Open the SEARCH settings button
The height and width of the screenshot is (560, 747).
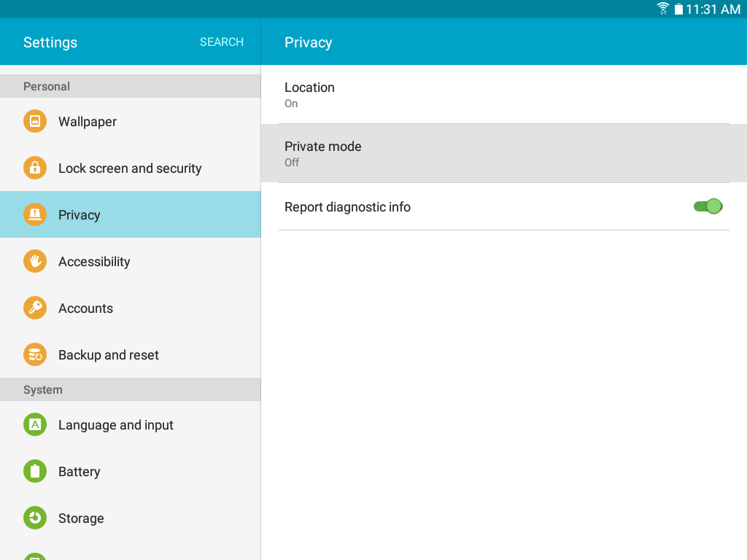pos(222,42)
